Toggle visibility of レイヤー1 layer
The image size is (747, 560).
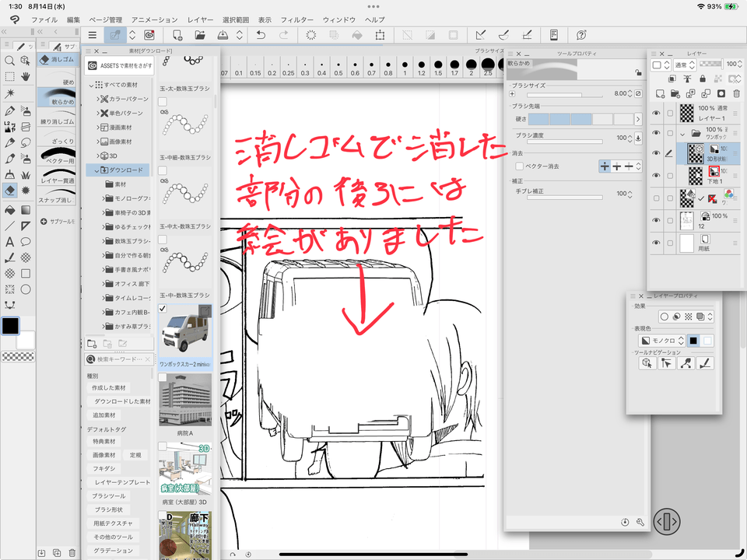pyautogui.click(x=656, y=113)
